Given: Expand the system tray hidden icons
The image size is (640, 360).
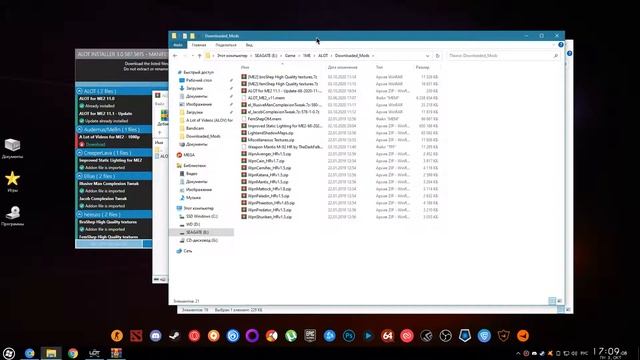Looking at the screenshot, I should (518, 353).
